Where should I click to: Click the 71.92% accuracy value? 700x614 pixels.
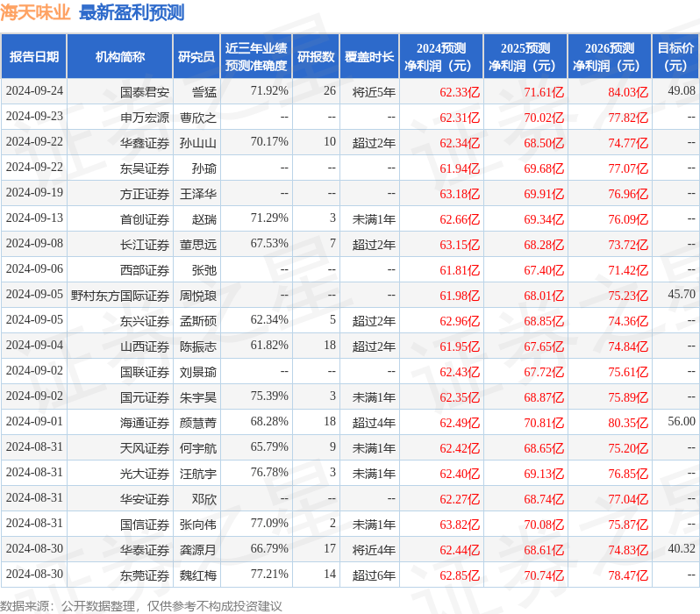pyautogui.click(x=269, y=90)
